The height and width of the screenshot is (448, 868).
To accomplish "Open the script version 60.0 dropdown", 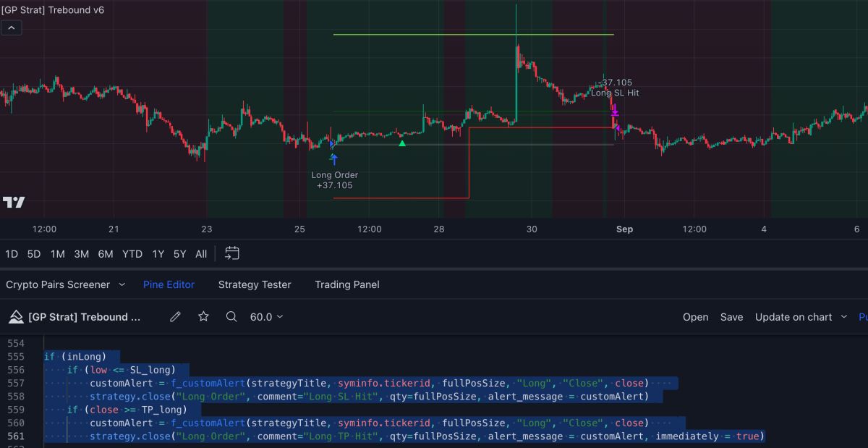I will click(266, 317).
